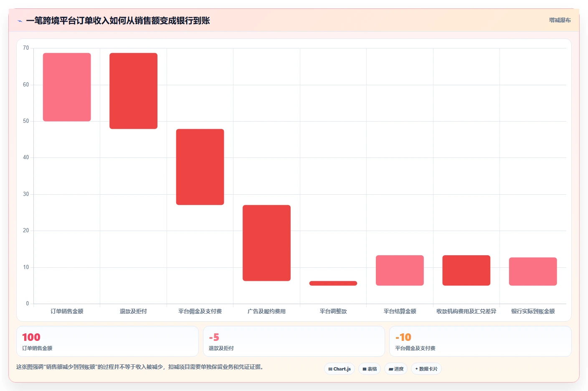
Task: Click the 表格 tag chip
Action: [370, 369]
